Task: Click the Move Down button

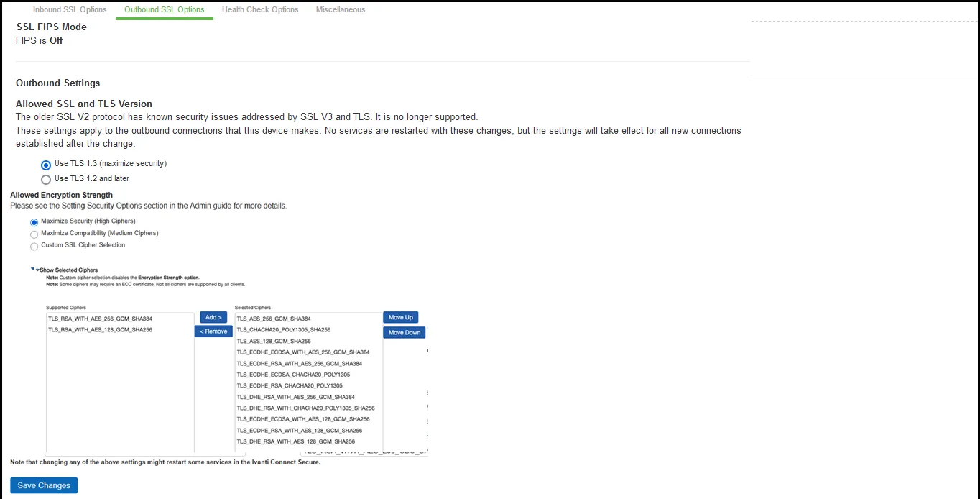Action: click(x=405, y=332)
